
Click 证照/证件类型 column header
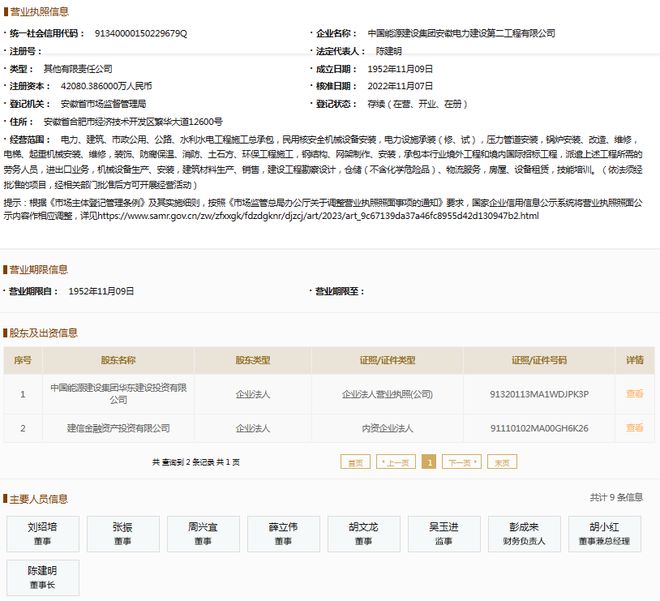[387, 360]
